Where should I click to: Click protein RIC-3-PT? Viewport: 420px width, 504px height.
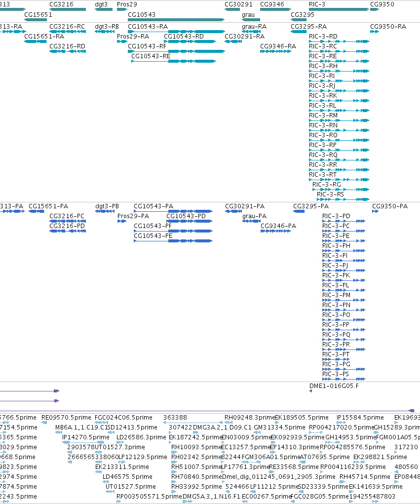click(336, 354)
